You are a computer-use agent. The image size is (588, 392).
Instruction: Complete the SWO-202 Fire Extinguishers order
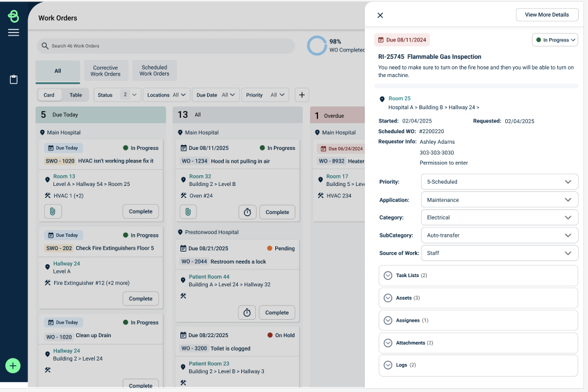(x=140, y=298)
